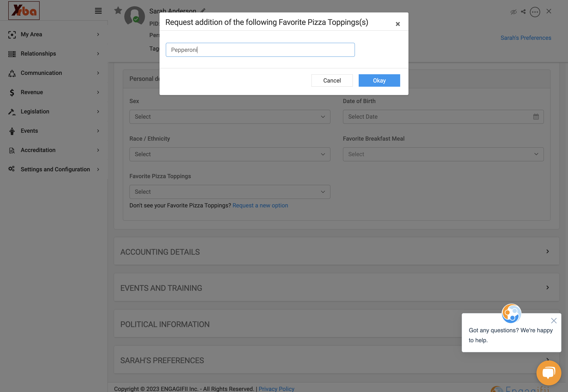Click the My Area icon

click(x=12, y=35)
